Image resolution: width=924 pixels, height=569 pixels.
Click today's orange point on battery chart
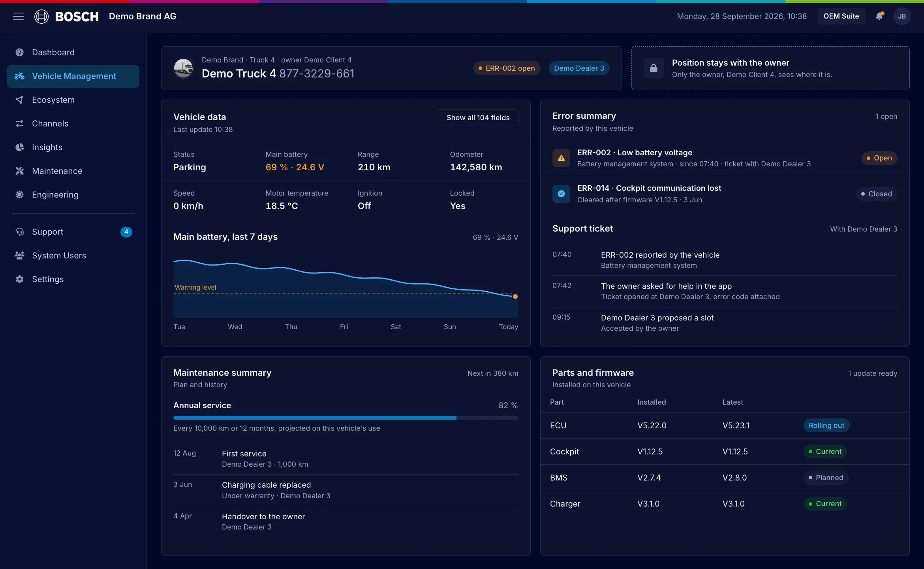(515, 296)
